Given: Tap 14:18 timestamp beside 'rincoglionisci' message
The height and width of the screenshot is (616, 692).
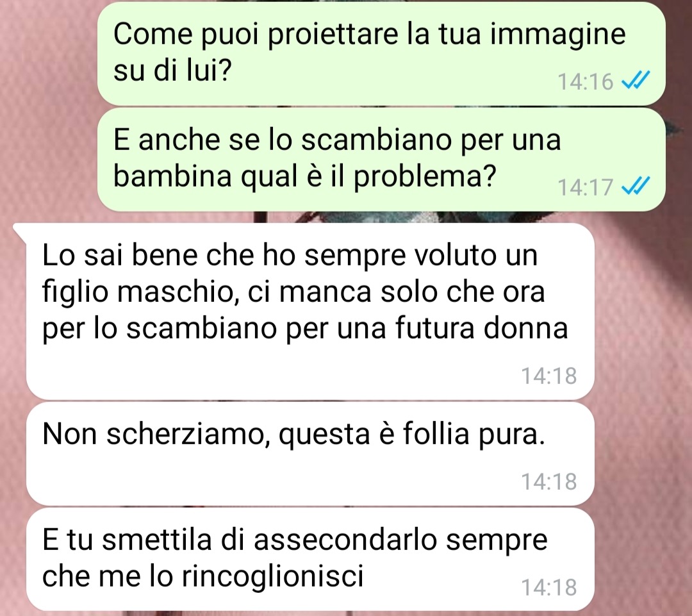Looking at the screenshot, I should [x=549, y=587].
